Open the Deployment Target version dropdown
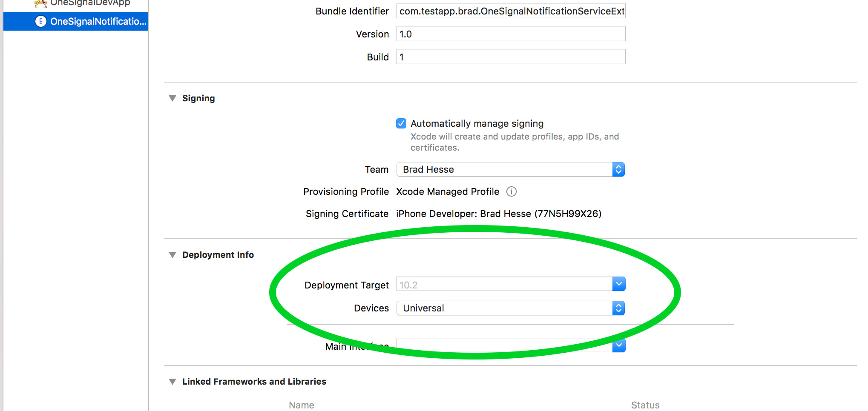The width and height of the screenshot is (868, 411). pos(619,284)
